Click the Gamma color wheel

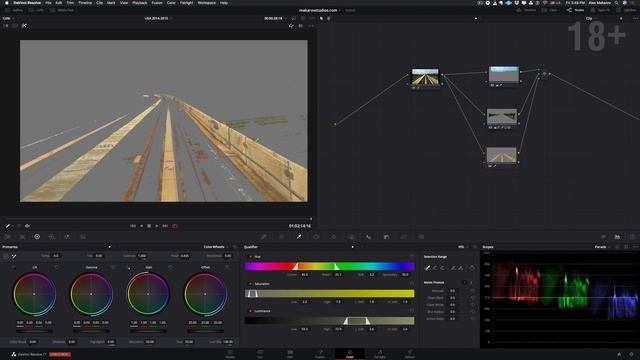[91, 294]
